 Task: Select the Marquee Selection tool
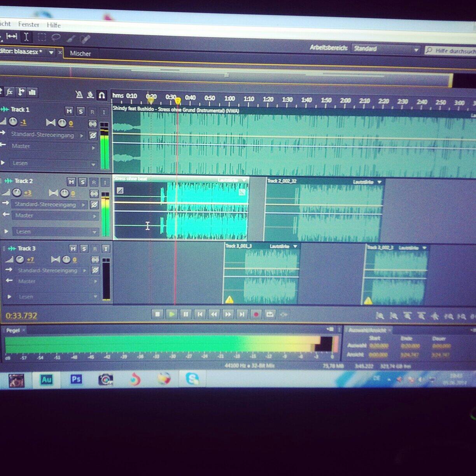pyautogui.click(x=42, y=37)
